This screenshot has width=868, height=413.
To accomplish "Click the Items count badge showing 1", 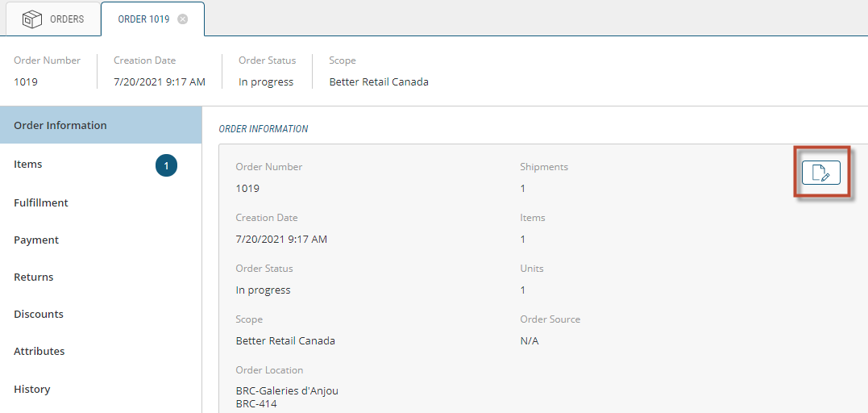I will (x=166, y=166).
